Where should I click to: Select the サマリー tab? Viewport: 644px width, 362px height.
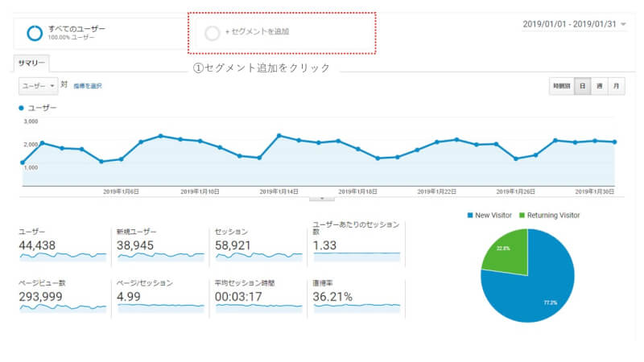click(x=31, y=63)
